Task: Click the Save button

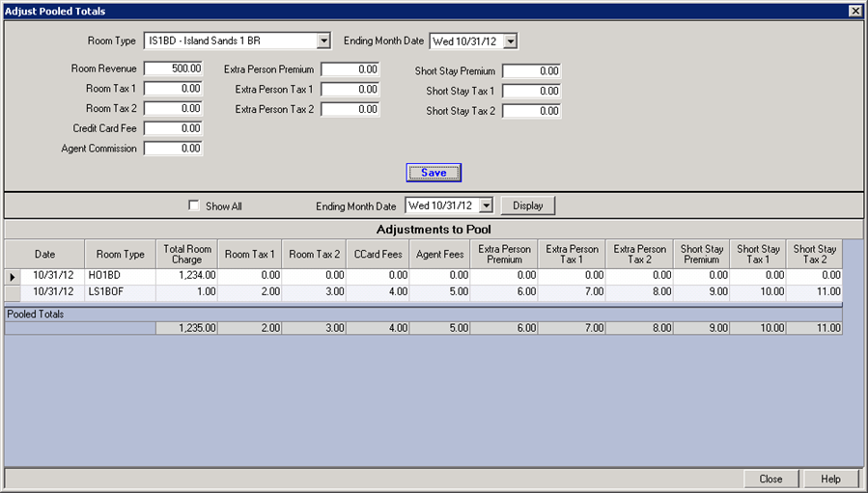Action: (x=434, y=173)
